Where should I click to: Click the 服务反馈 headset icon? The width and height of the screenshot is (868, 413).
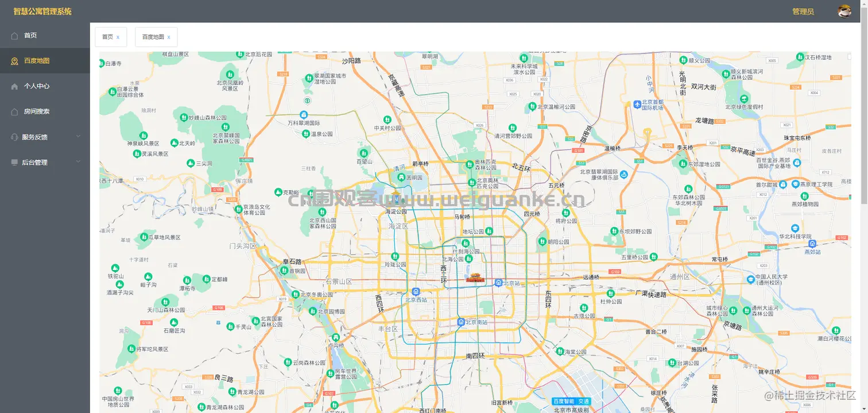pyautogui.click(x=14, y=137)
